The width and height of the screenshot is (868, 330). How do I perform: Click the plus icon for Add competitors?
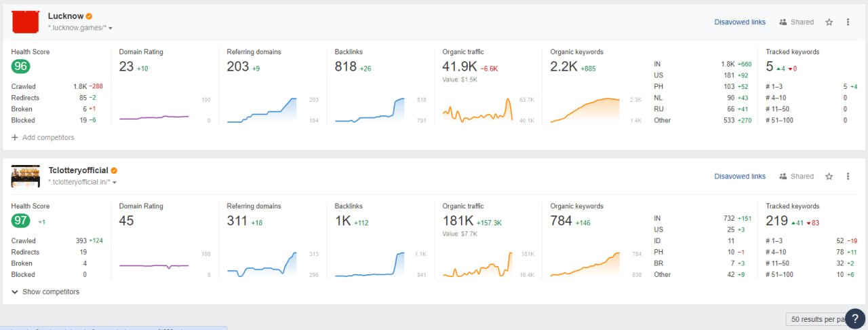point(15,137)
